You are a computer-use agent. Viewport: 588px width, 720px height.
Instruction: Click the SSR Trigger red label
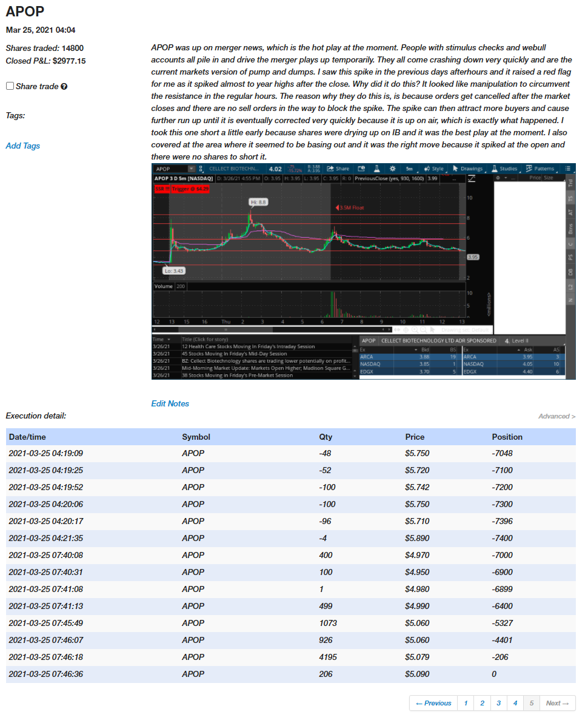pyautogui.click(x=182, y=189)
